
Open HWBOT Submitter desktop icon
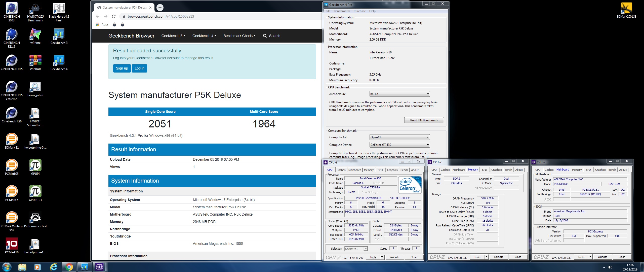click(x=35, y=117)
